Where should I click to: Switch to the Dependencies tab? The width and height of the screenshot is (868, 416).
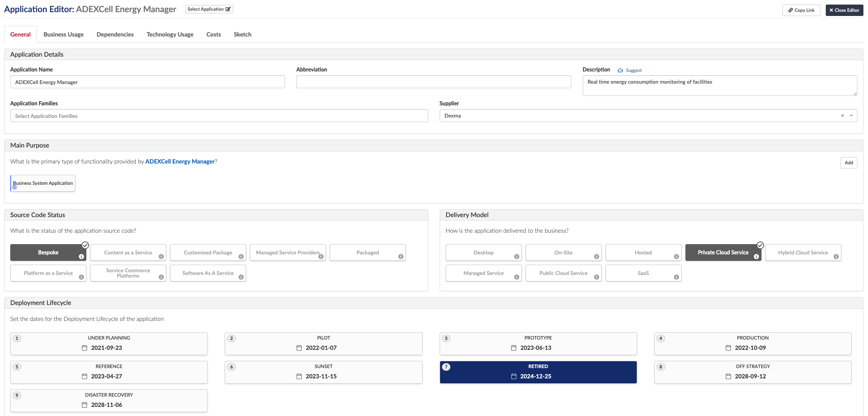(x=115, y=34)
